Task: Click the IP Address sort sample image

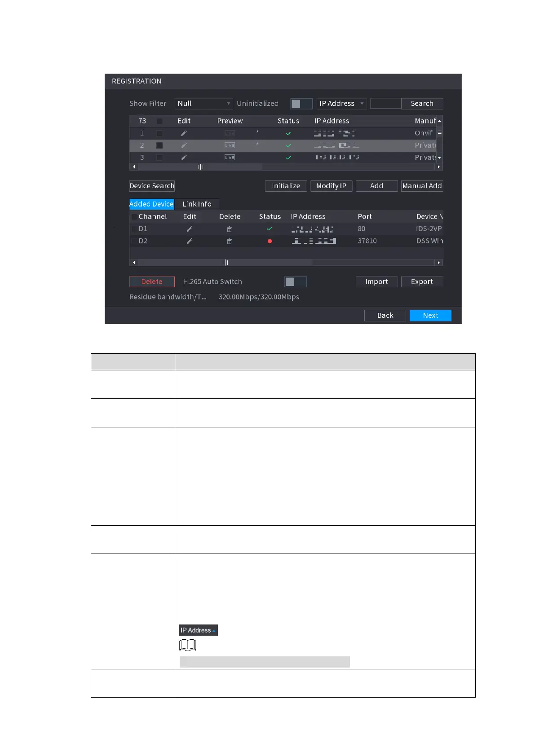Action: point(199,630)
